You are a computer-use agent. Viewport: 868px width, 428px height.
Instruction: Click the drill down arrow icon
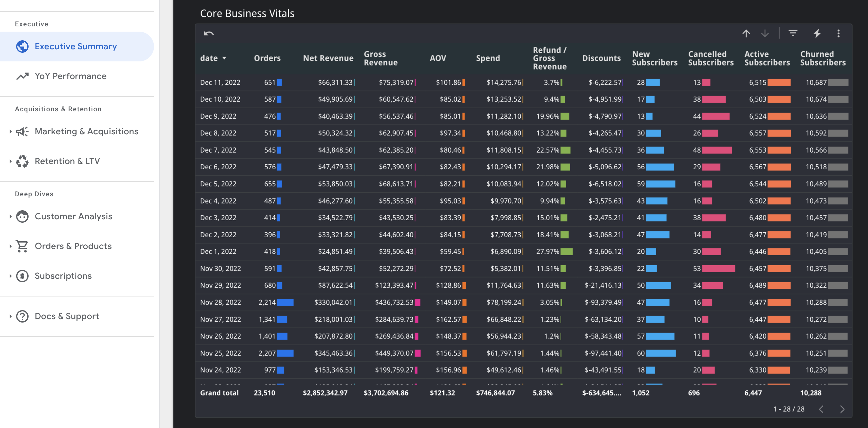point(765,33)
